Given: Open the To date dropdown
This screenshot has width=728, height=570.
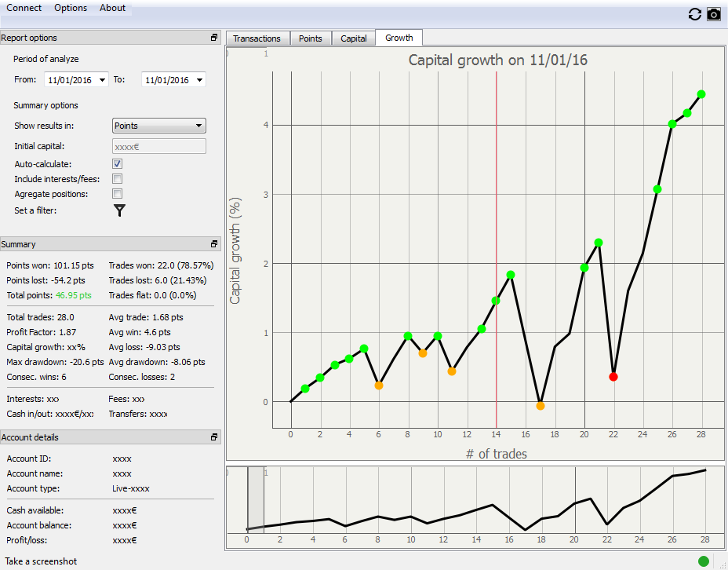Looking at the screenshot, I should [x=200, y=80].
